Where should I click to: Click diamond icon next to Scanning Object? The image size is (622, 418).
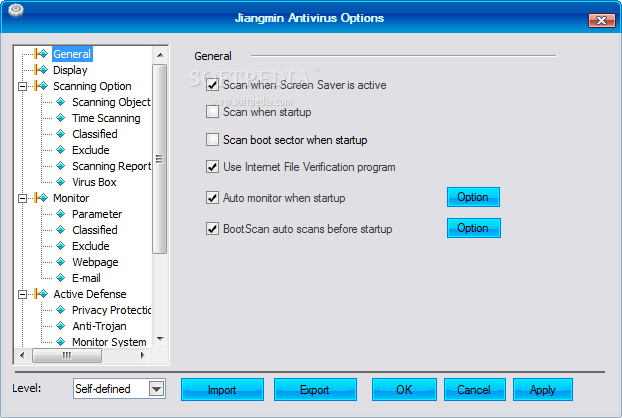click(x=60, y=102)
